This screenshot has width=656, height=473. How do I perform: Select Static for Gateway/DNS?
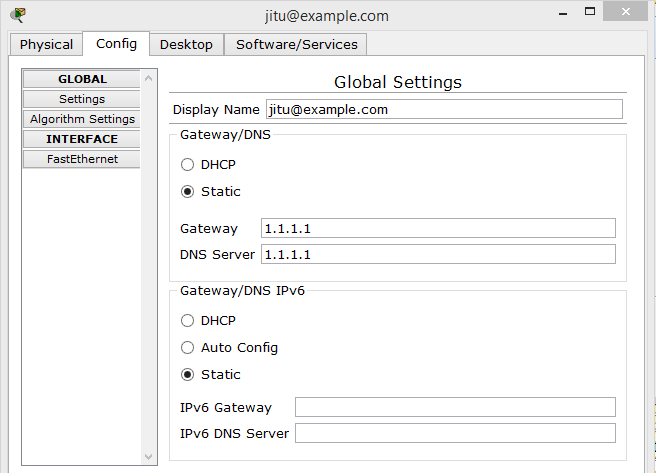(x=188, y=192)
